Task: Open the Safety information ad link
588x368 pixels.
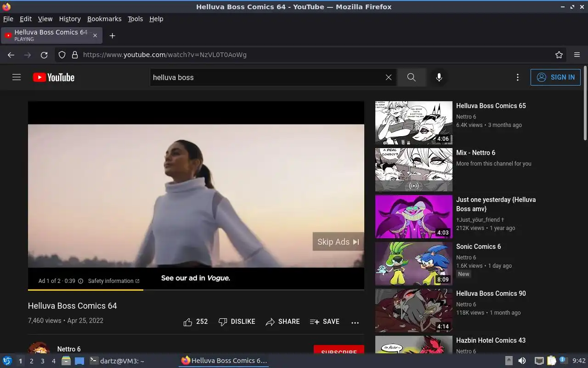Action: (113, 281)
